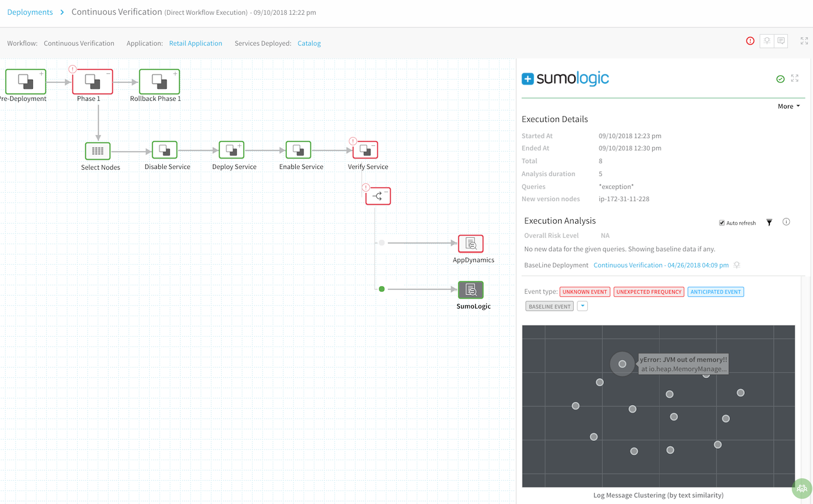Click Started At value 09/10/2018 12:23 pm
Screen dimensions: 813x504
coord(630,136)
